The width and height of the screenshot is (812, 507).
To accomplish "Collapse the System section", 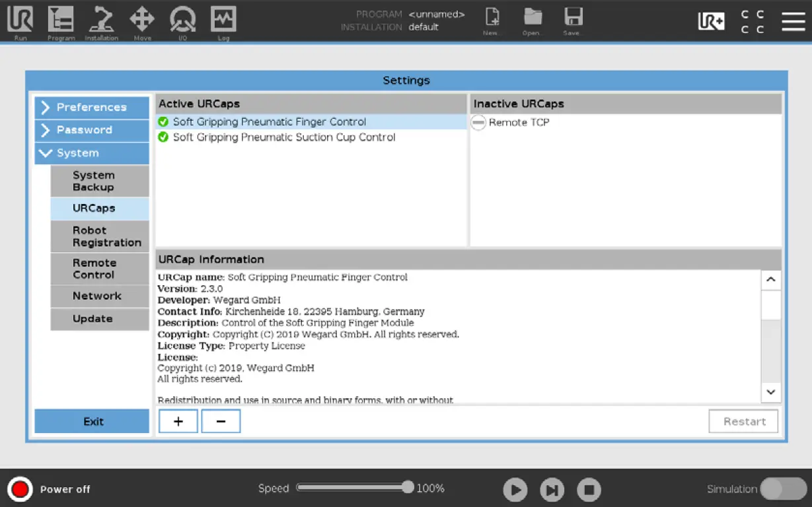I will 92,153.
